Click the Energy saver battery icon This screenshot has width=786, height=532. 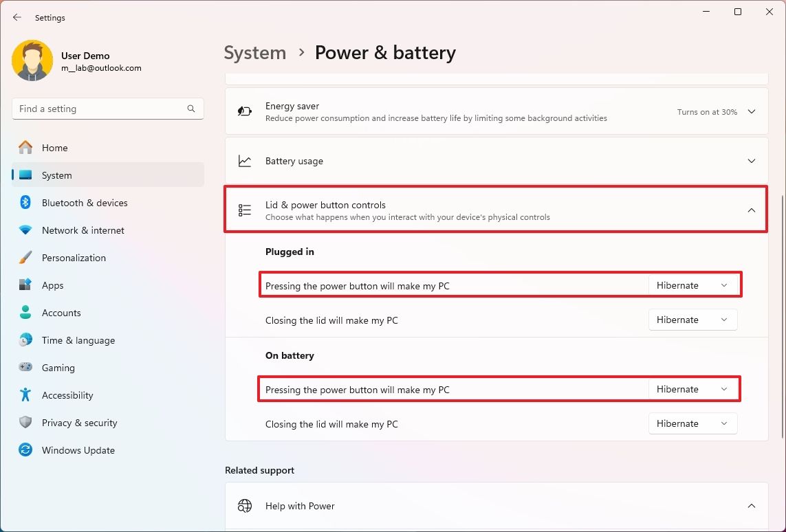244,111
